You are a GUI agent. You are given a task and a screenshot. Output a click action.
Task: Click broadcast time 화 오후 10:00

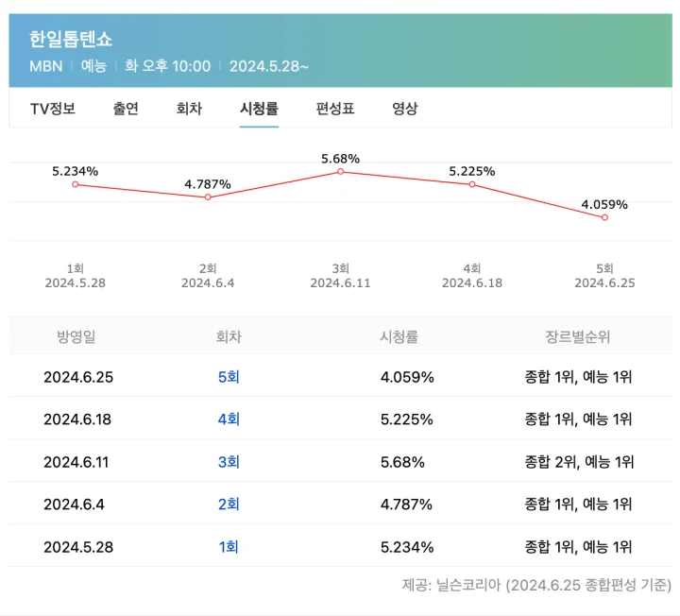pyautogui.click(x=168, y=66)
